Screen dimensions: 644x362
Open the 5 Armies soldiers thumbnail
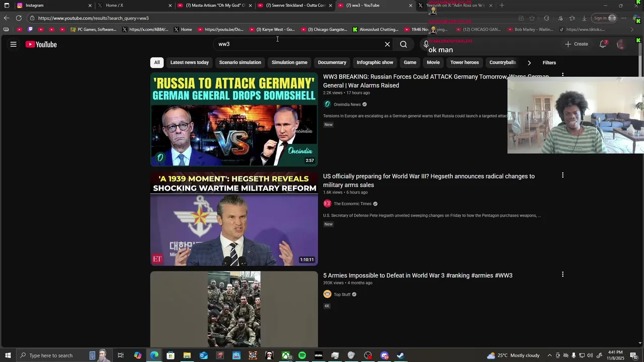(234, 309)
